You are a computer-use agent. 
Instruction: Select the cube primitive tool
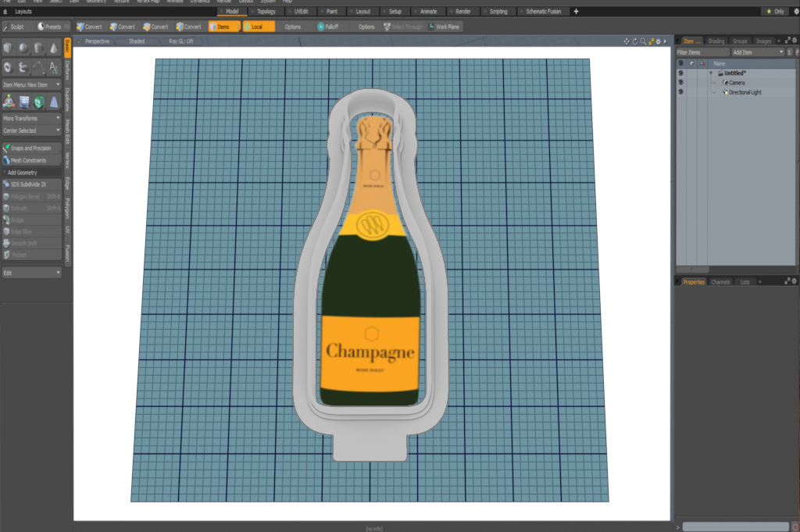(x=9, y=48)
